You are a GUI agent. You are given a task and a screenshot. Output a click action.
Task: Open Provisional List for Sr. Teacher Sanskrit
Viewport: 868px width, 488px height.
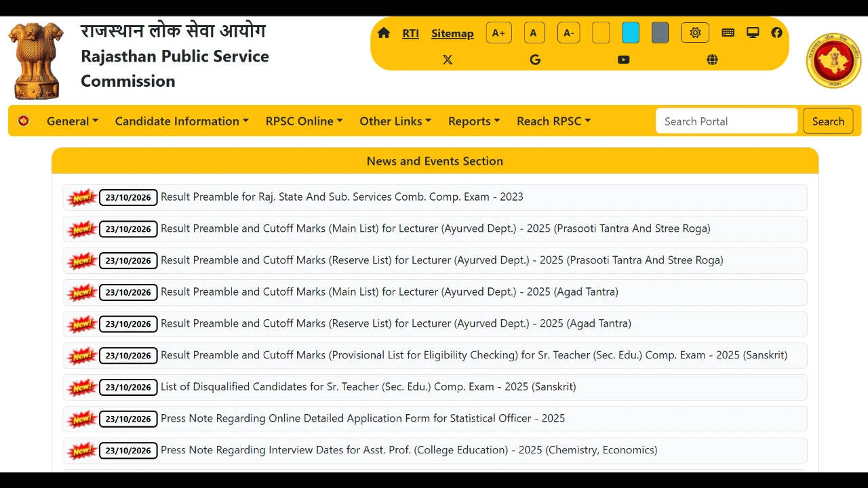coord(474,355)
